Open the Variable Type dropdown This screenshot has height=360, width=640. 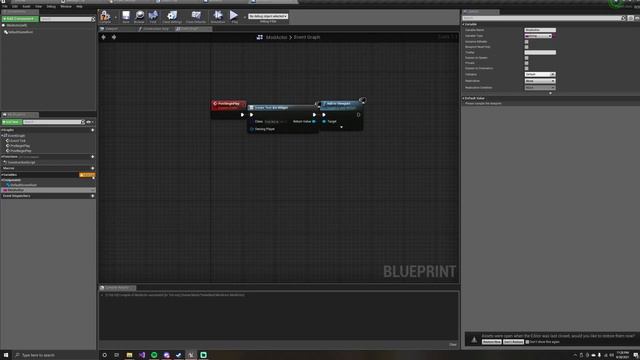pos(538,36)
